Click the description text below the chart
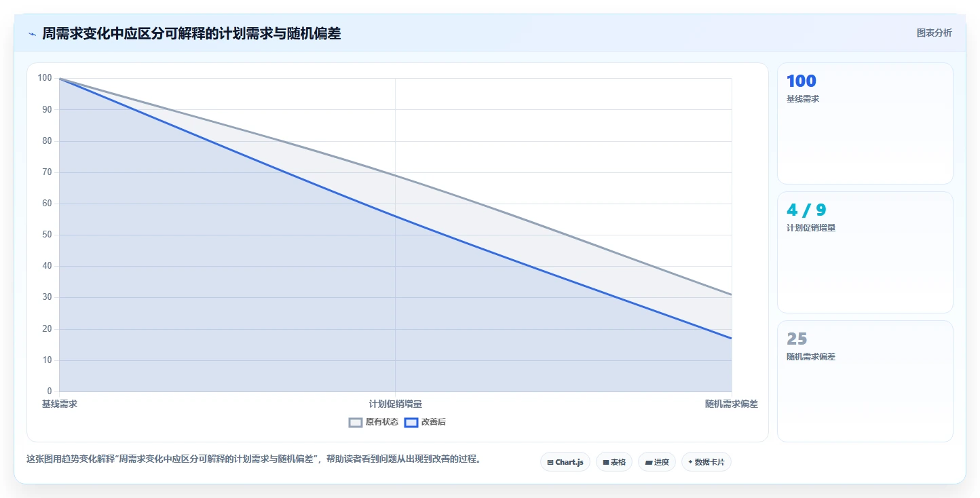The height and width of the screenshot is (498, 980). tap(253, 459)
